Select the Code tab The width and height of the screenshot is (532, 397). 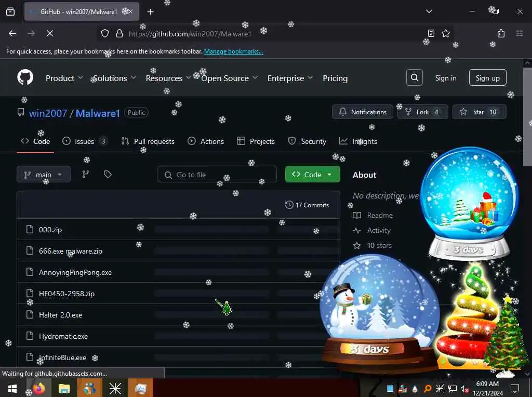tap(35, 141)
